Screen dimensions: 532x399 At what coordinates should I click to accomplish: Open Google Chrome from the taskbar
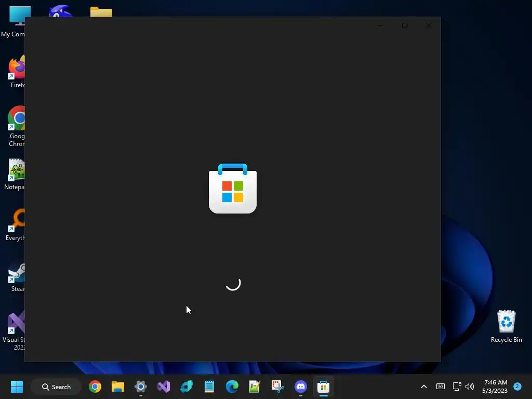pos(95,387)
